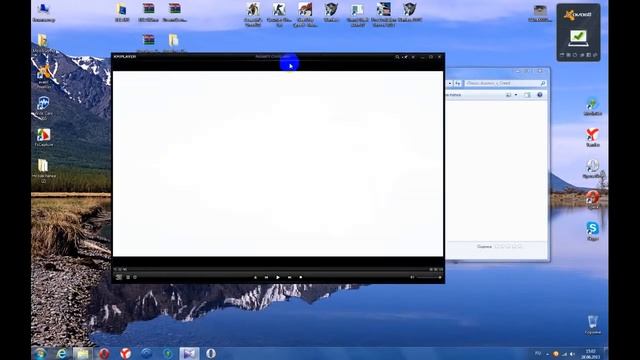Open the Windows Start menu
This screenshot has height=360, width=640.
coord(40,353)
